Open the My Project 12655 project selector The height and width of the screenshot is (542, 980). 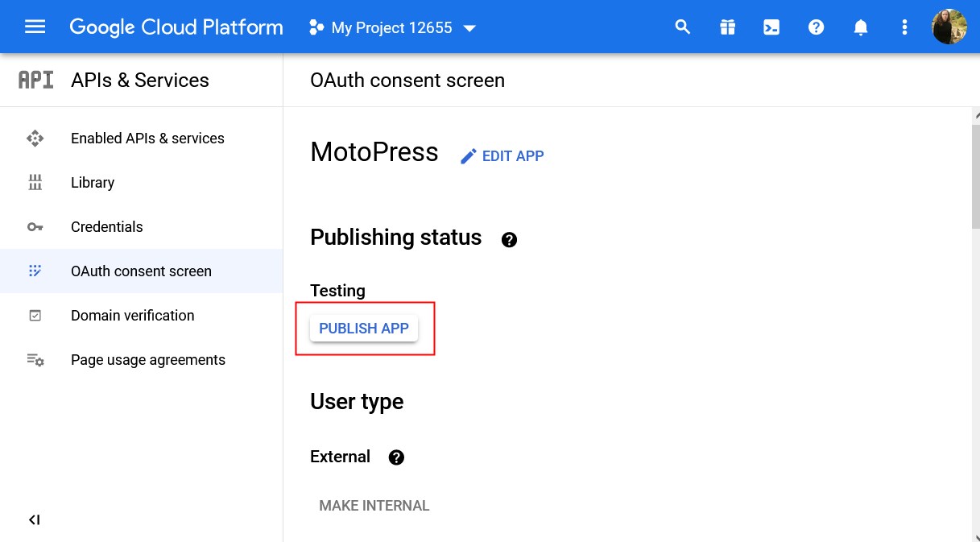(x=393, y=27)
